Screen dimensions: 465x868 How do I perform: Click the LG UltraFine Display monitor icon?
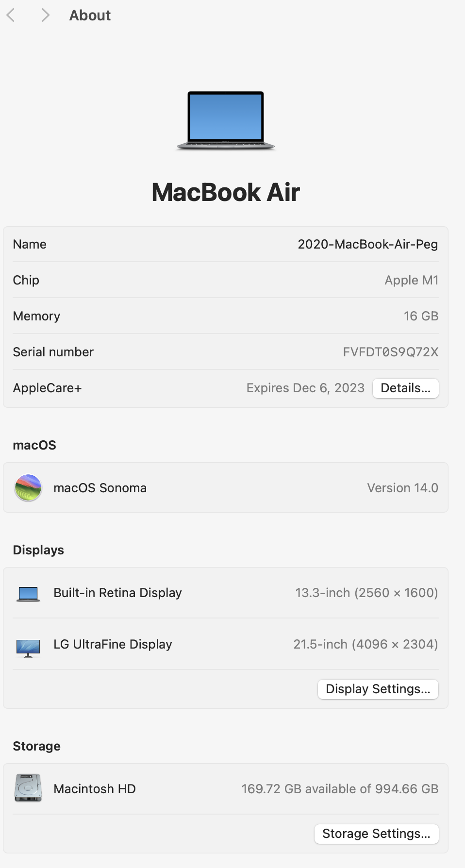[x=28, y=648]
